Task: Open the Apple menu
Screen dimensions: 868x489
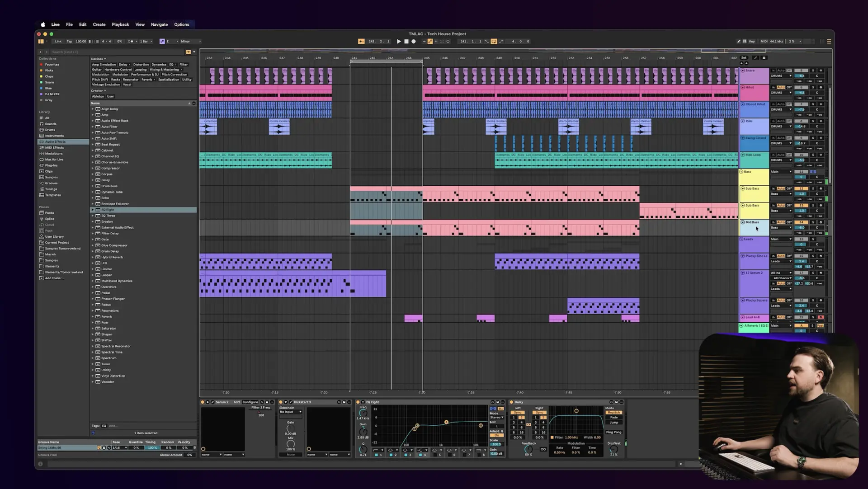Action: 43,24
